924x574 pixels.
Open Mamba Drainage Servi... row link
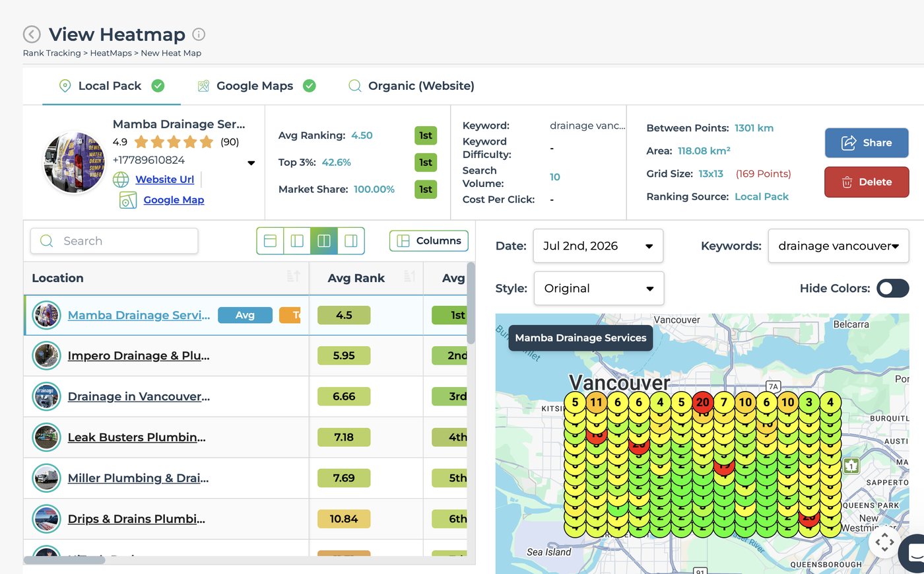(x=139, y=315)
